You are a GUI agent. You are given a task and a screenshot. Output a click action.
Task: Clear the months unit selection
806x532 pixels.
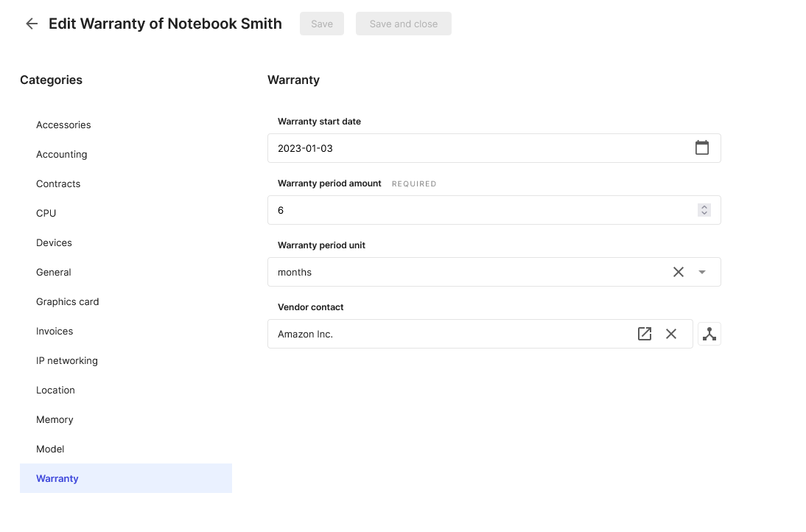click(678, 272)
